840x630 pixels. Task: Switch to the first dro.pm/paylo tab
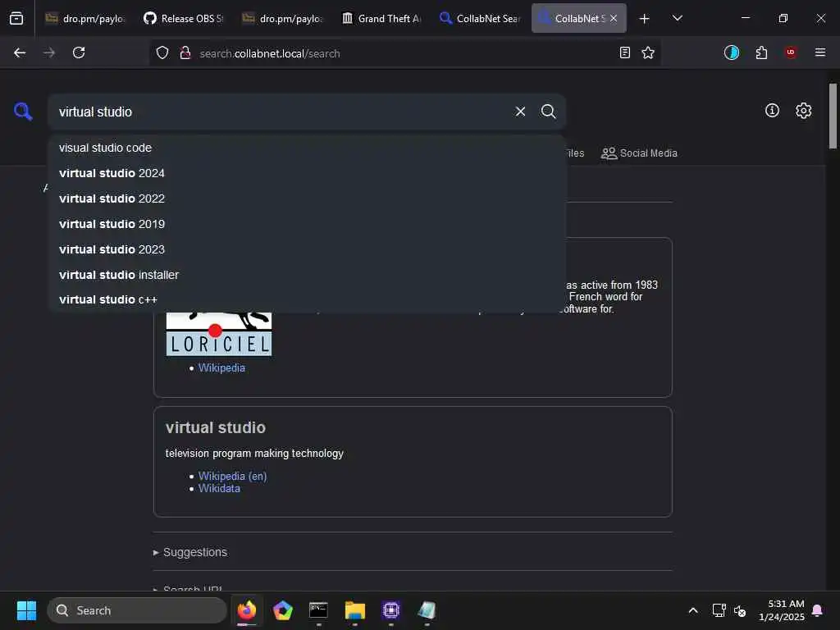(85, 18)
